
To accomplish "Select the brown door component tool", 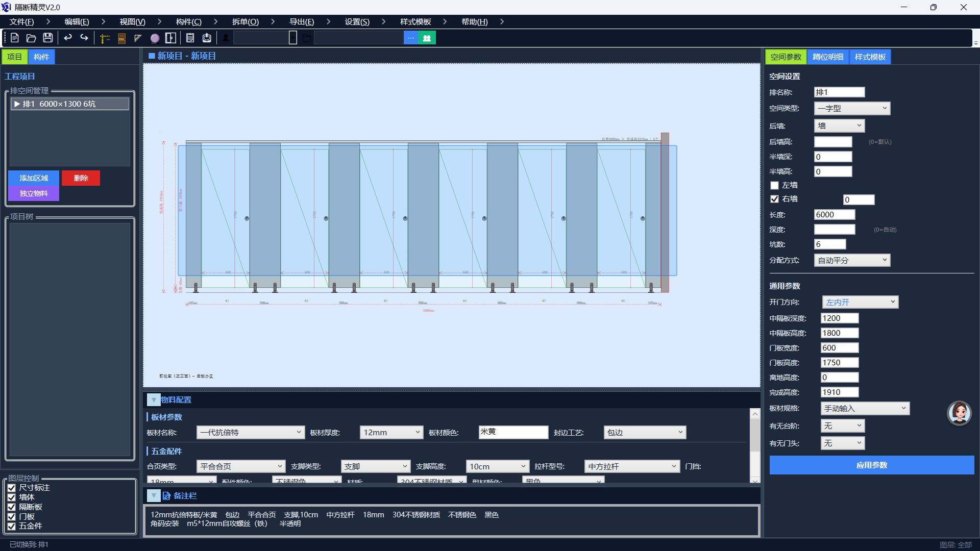I will coord(121,38).
